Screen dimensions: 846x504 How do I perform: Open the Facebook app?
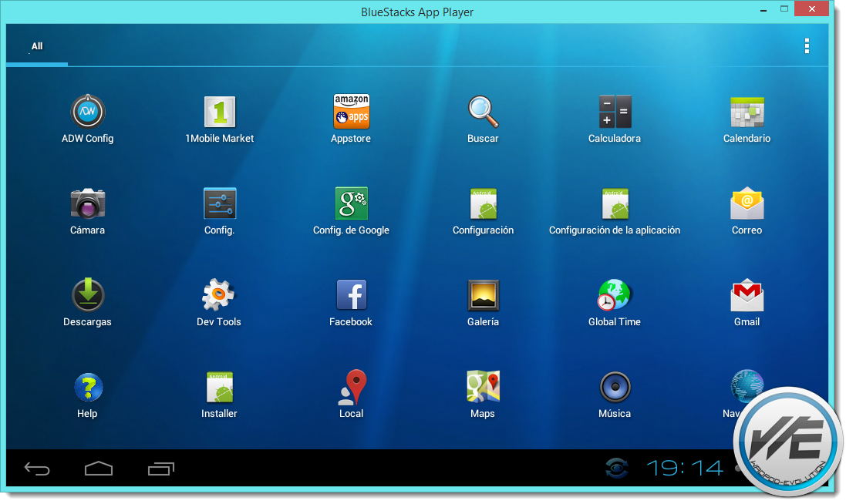coord(351,295)
